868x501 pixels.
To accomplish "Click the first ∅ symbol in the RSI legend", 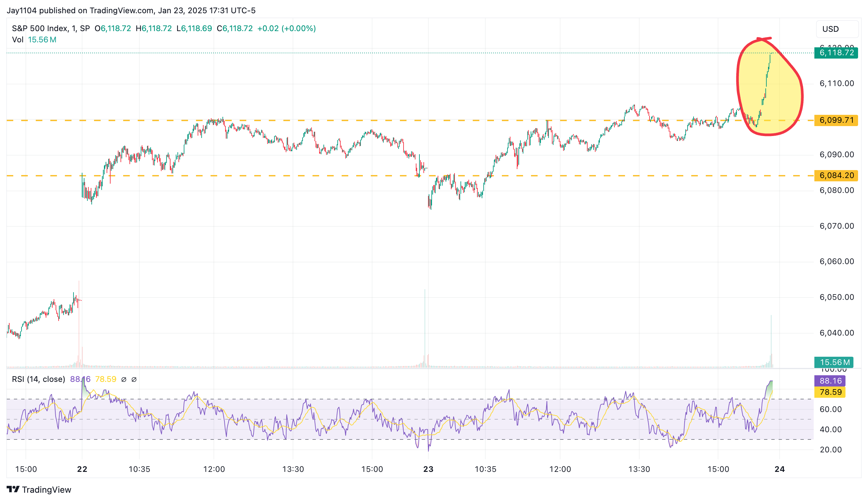I will point(124,380).
